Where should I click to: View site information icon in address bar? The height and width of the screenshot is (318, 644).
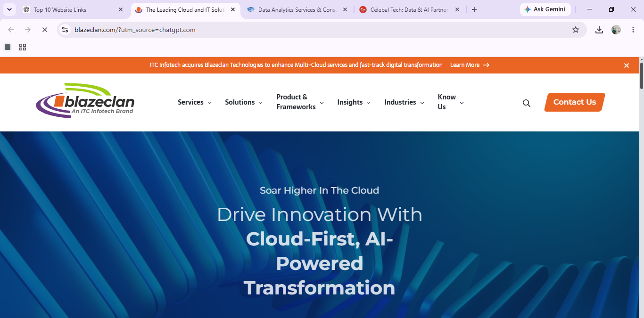(x=66, y=30)
